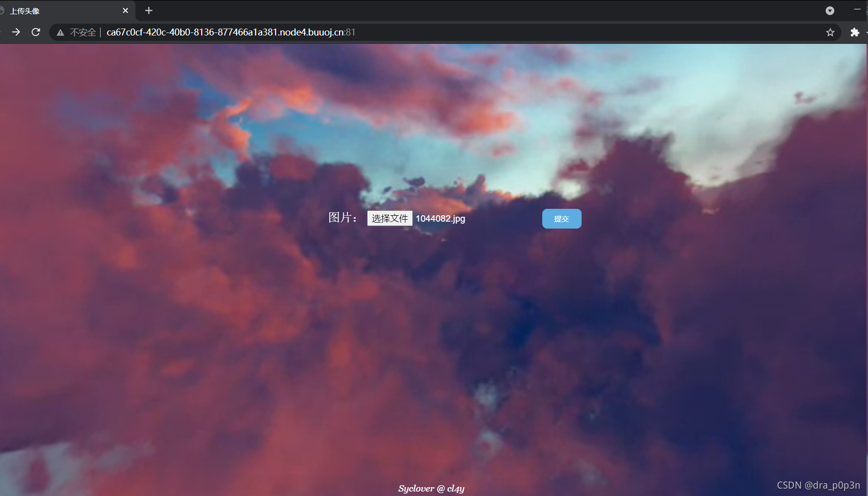
Task: Click the selected file name 1044082.jpg
Action: tap(440, 219)
